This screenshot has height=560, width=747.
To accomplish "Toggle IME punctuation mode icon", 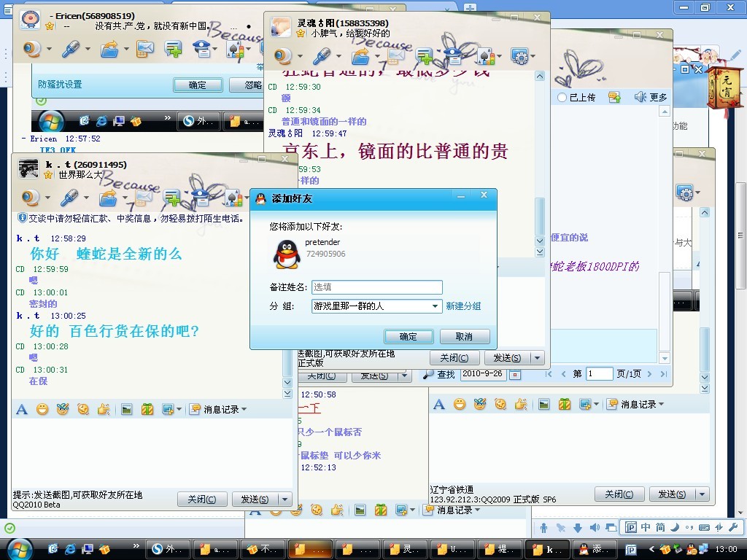I will pos(689,528).
